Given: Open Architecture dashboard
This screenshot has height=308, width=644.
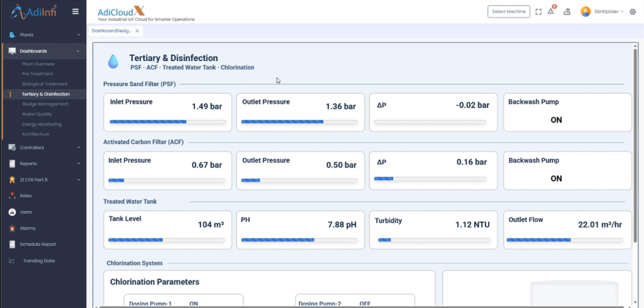Looking at the screenshot, I should (35, 135).
